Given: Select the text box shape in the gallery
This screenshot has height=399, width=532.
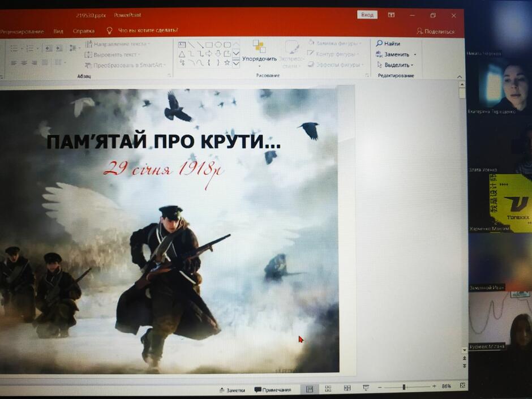Looking at the screenshot, I should (x=182, y=45).
